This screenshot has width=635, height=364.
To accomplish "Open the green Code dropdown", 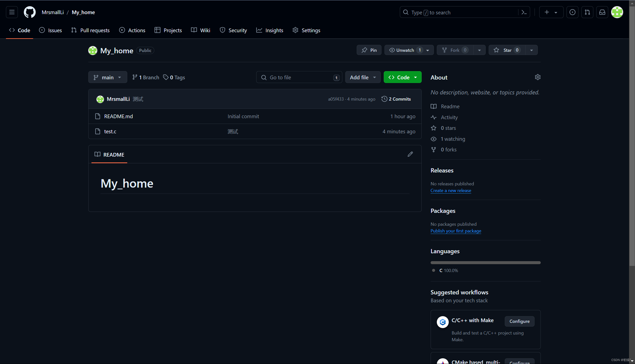I will coord(402,77).
